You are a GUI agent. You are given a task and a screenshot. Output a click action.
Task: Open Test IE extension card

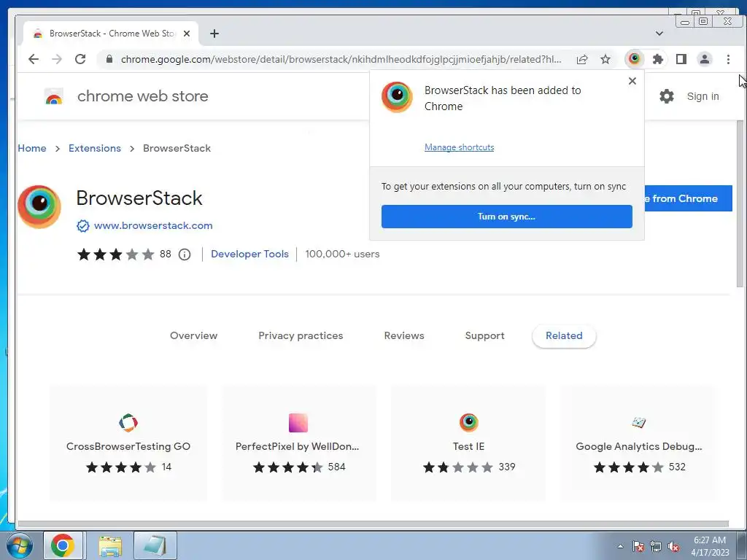469,443
